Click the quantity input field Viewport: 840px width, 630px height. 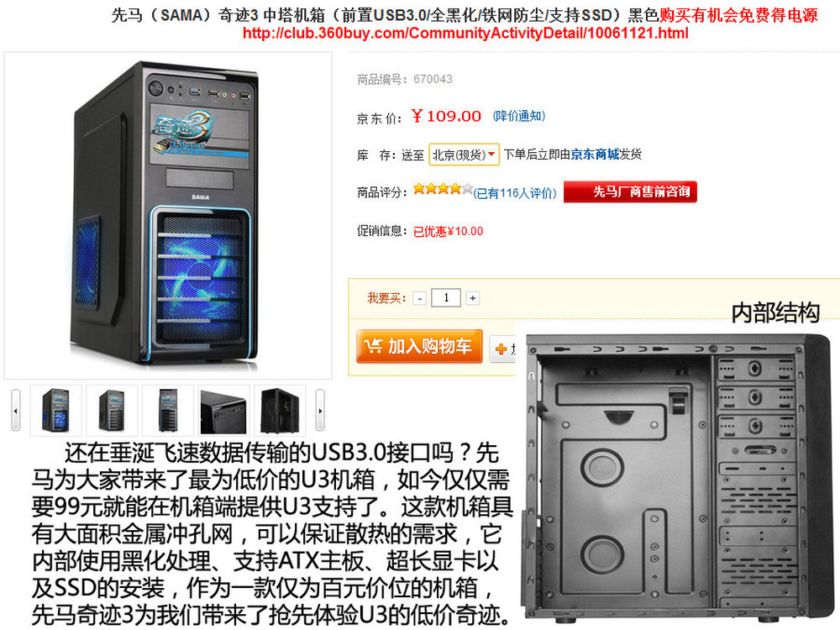click(x=446, y=298)
